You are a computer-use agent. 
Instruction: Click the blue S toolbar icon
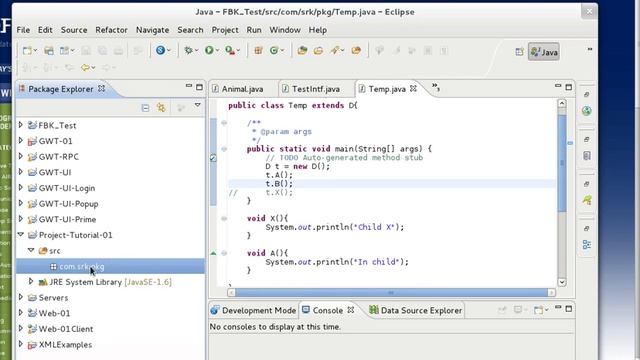pyautogui.click(x=160, y=50)
